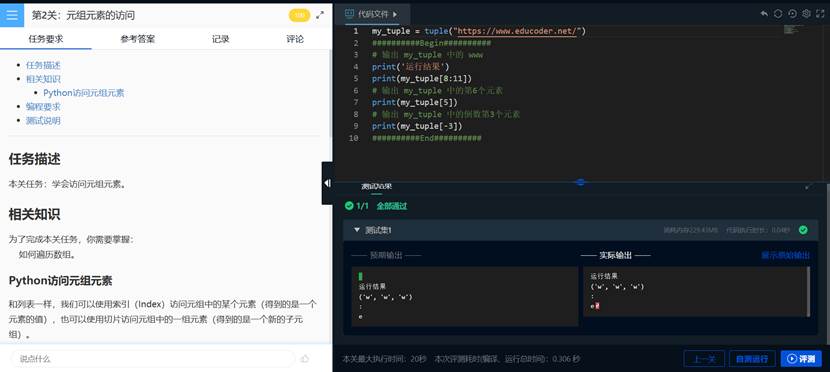Click code line print(my_tuple[-3])
The width and height of the screenshot is (830, 372).
[x=417, y=126]
